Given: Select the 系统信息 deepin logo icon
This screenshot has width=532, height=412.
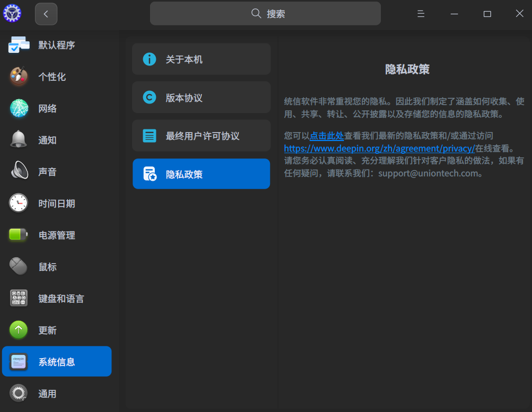Looking at the screenshot, I should 19,361.
